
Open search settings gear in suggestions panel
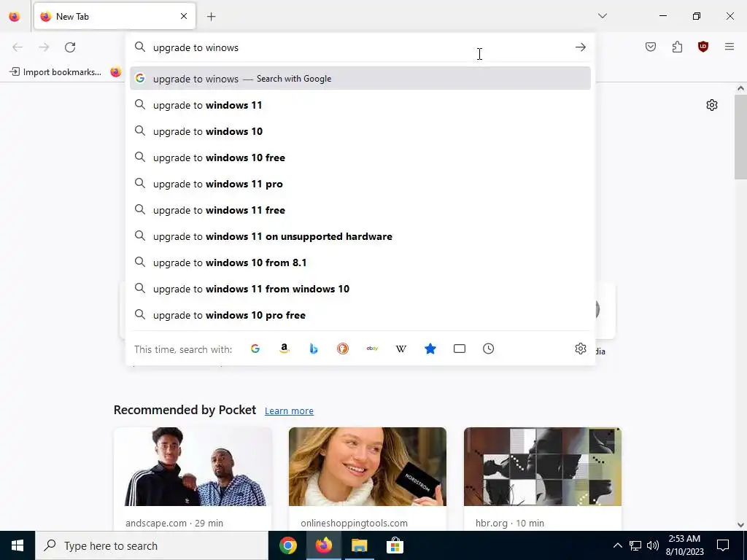point(580,349)
